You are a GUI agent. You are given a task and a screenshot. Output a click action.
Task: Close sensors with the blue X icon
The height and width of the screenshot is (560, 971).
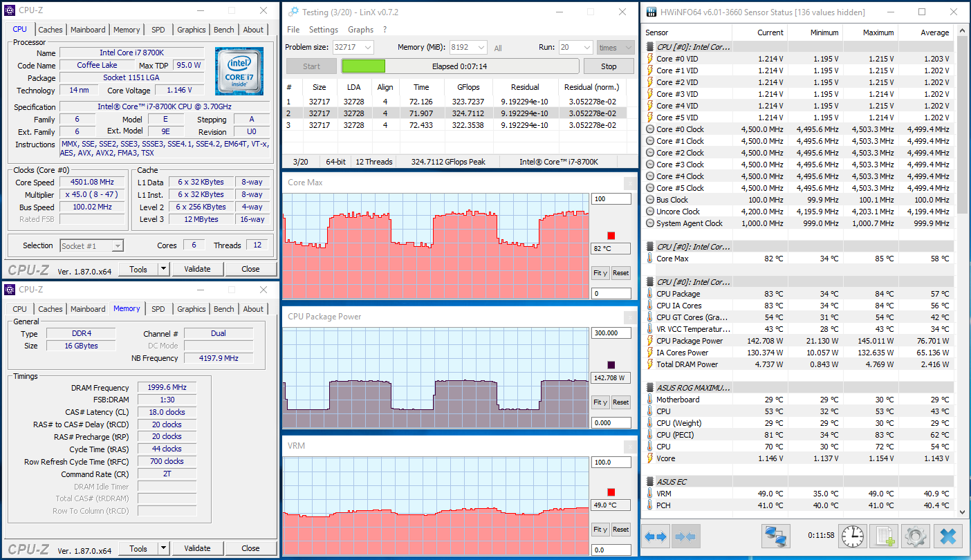tap(948, 536)
